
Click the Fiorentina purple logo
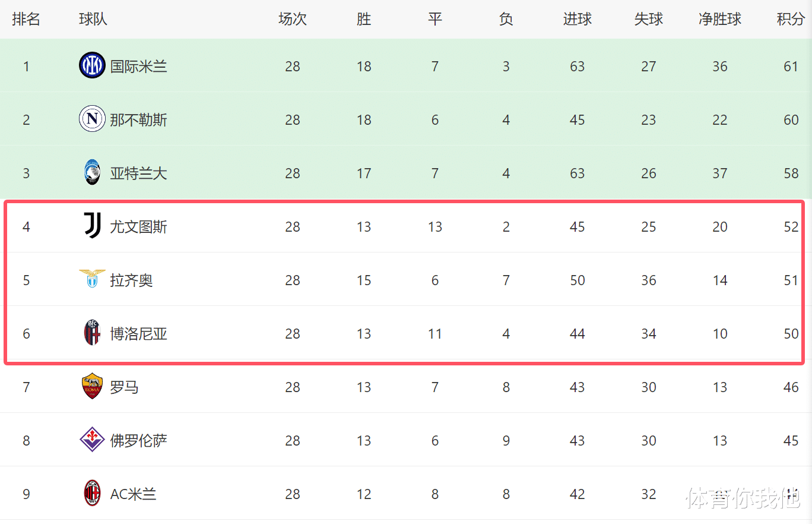tap(92, 440)
